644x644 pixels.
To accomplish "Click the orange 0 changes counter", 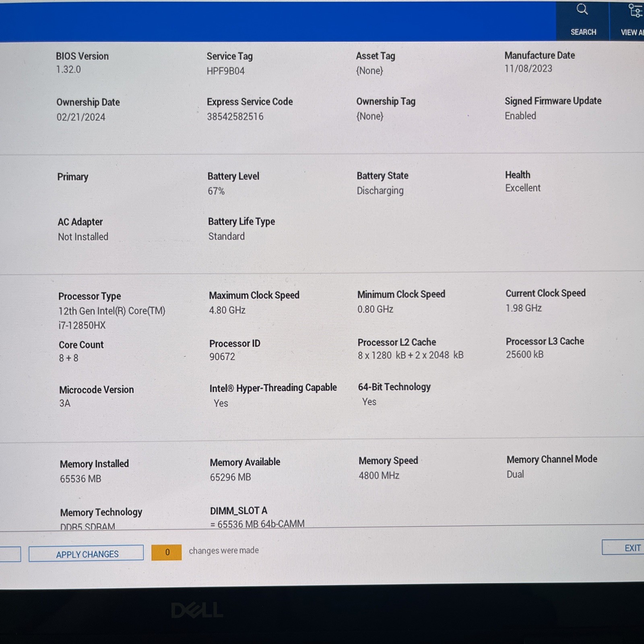I will (x=167, y=552).
